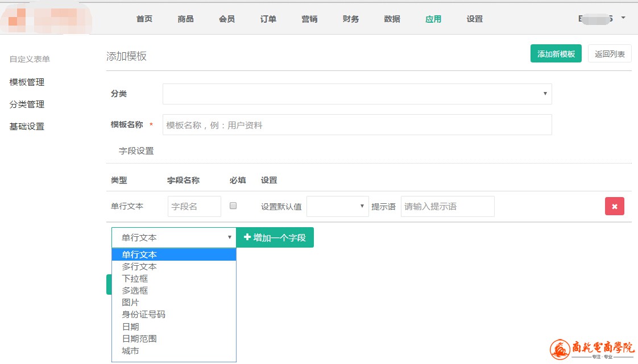
Task: Choose 图片 option in the list
Action: click(x=174, y=303)
